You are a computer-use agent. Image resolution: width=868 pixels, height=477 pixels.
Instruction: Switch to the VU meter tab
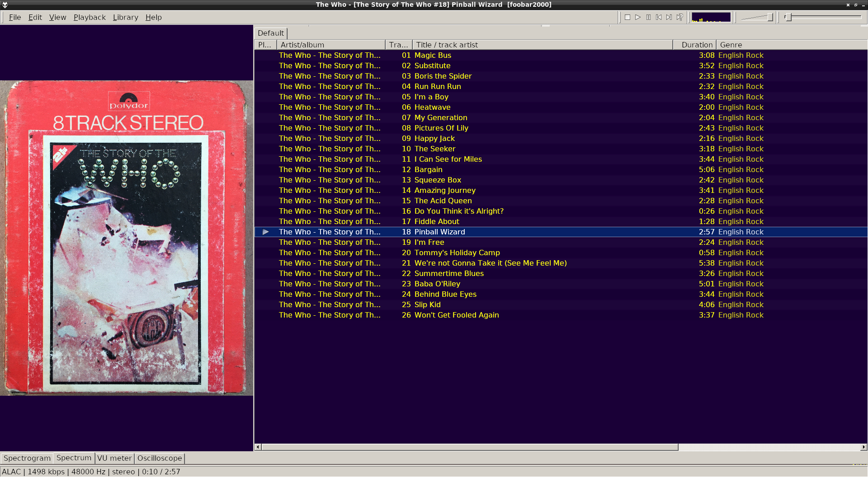pos(114,458)
